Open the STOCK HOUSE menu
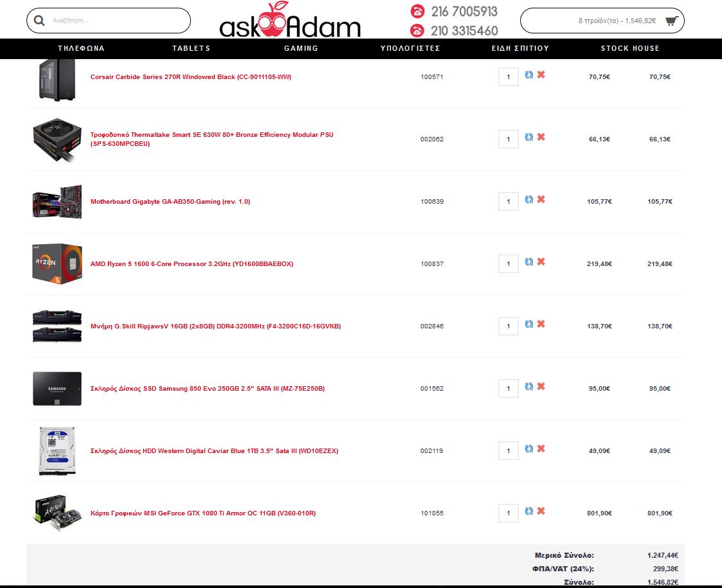This screenshot has height=588, width=722. pos(630,48)
